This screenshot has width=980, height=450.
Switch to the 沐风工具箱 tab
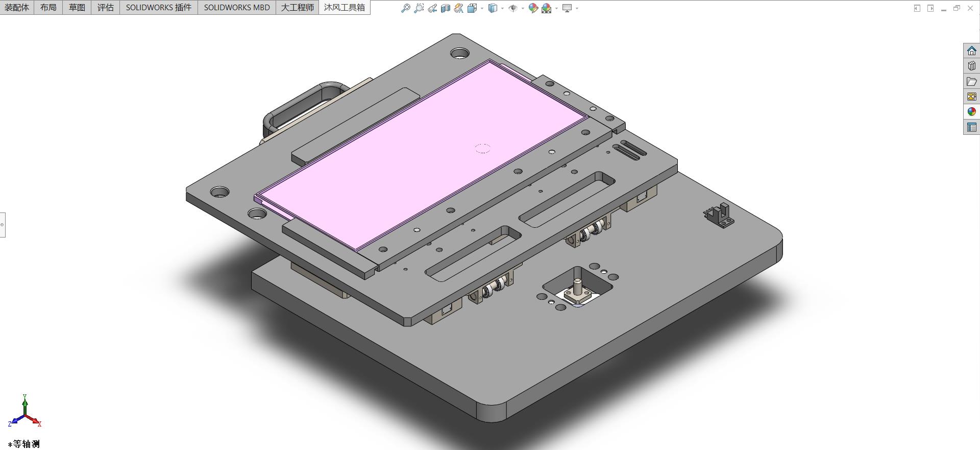tap(345, 7)
